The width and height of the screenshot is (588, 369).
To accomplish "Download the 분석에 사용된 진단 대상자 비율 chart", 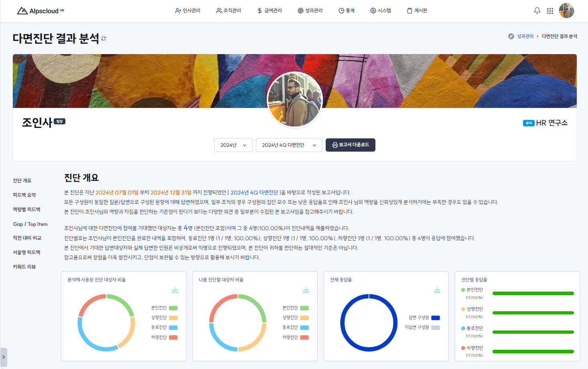I will point(175,290).
